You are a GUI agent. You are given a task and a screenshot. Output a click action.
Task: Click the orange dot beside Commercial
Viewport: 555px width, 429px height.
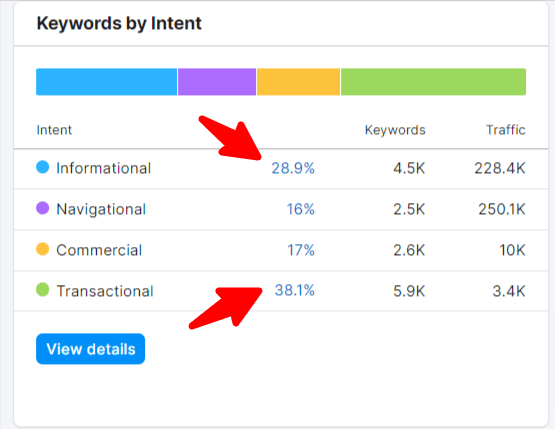pyautogui.click(x=42, y=249)
